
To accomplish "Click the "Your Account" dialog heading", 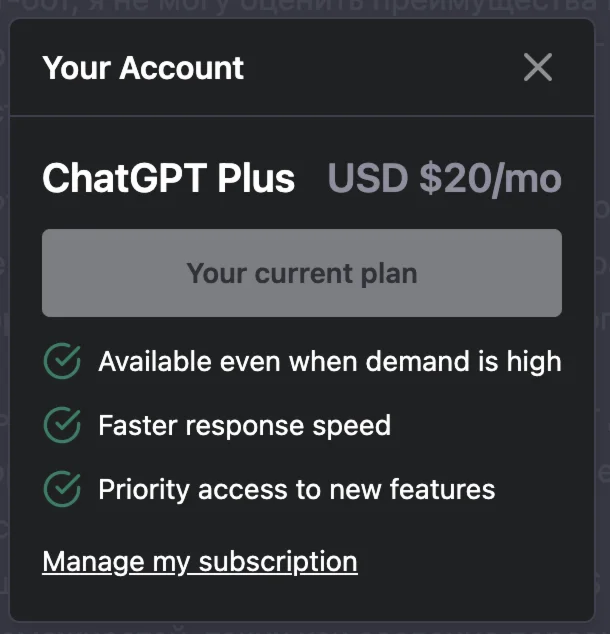I will (143, 68).
